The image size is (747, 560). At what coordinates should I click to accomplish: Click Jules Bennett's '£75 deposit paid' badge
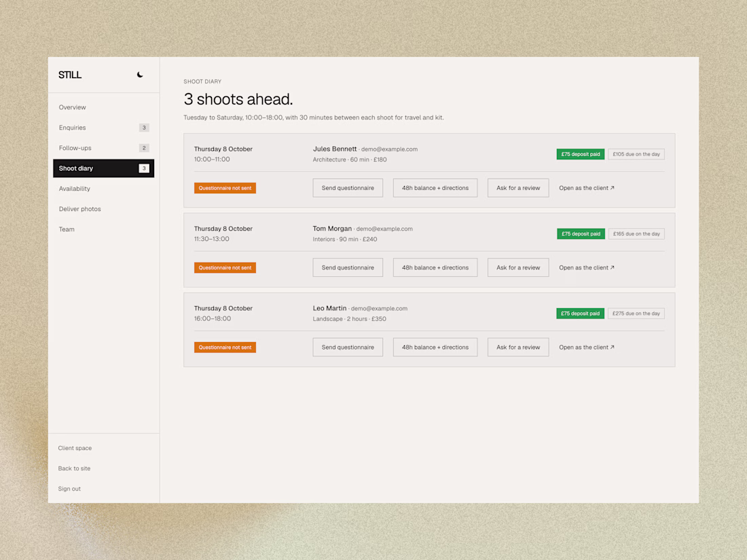coord(580,154)
